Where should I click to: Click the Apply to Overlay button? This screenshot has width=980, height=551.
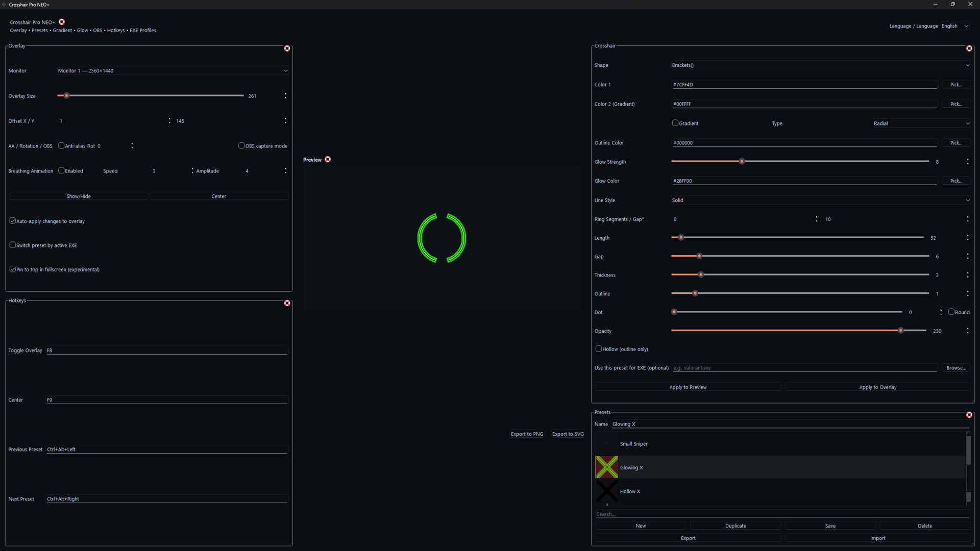point(877,387)
